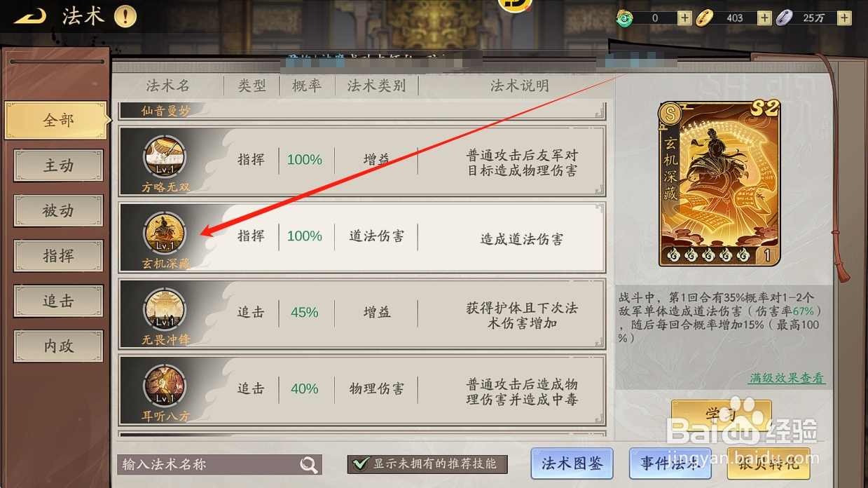
Task: Click the magnifier search icon
Action: point(308,464)
